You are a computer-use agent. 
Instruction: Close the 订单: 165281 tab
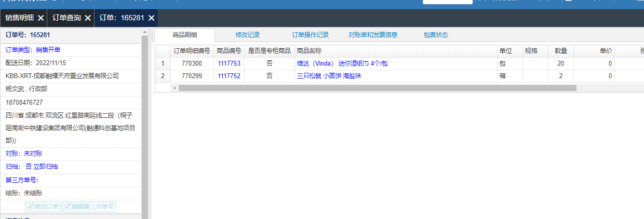tap(151, 18)
